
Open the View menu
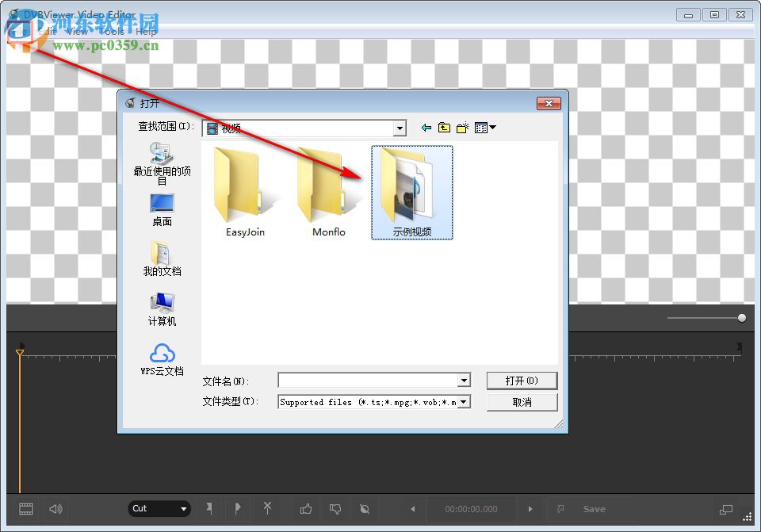pos(76,32)
